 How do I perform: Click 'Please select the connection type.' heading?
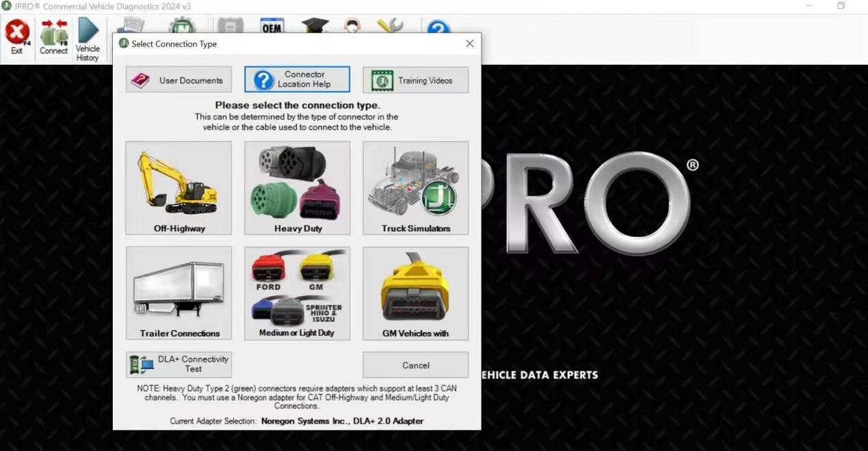pyautogui.click(x=297, y=105)
